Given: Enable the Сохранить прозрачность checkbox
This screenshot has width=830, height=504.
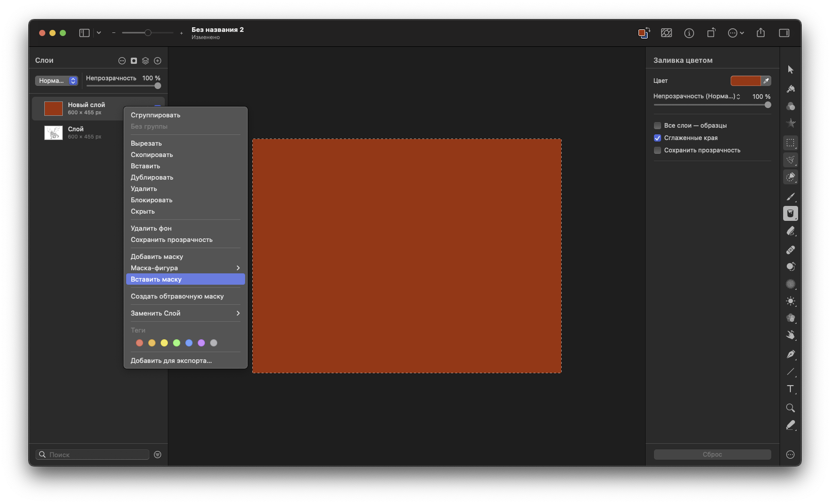Looking at the screenshot, I should (658, 150).
